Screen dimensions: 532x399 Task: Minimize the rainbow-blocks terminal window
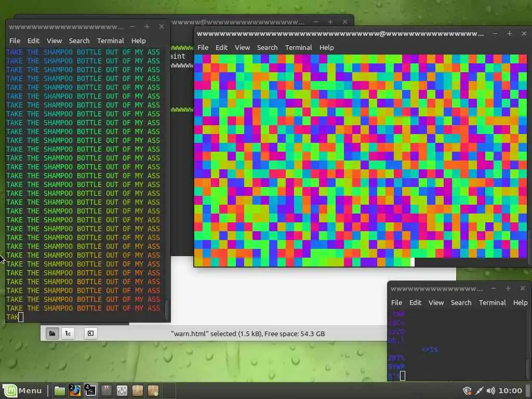point(495,33)
